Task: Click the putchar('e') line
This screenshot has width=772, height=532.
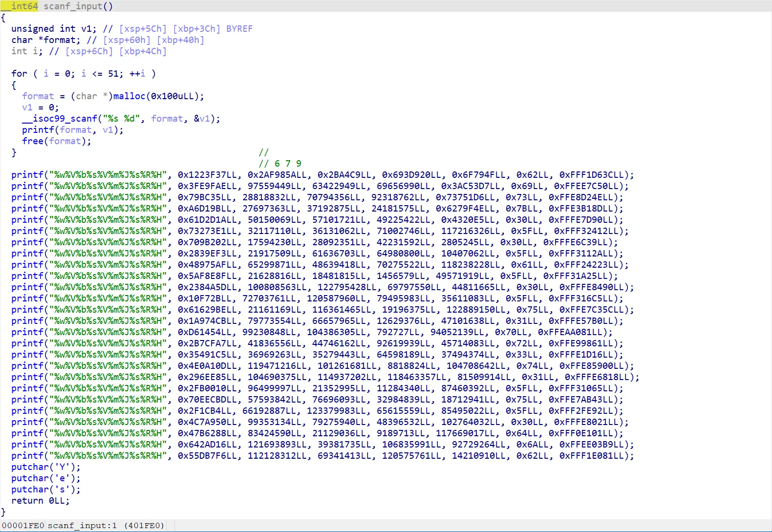Action: click(46, 478)
